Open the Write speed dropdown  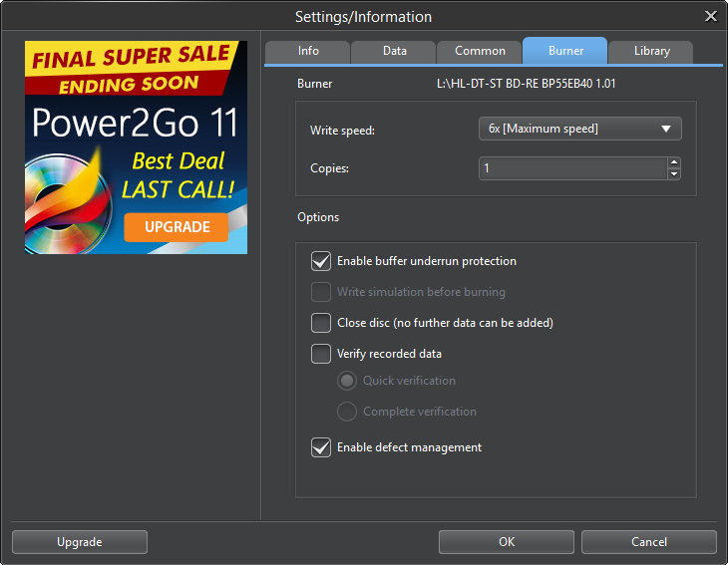(579, 129)
